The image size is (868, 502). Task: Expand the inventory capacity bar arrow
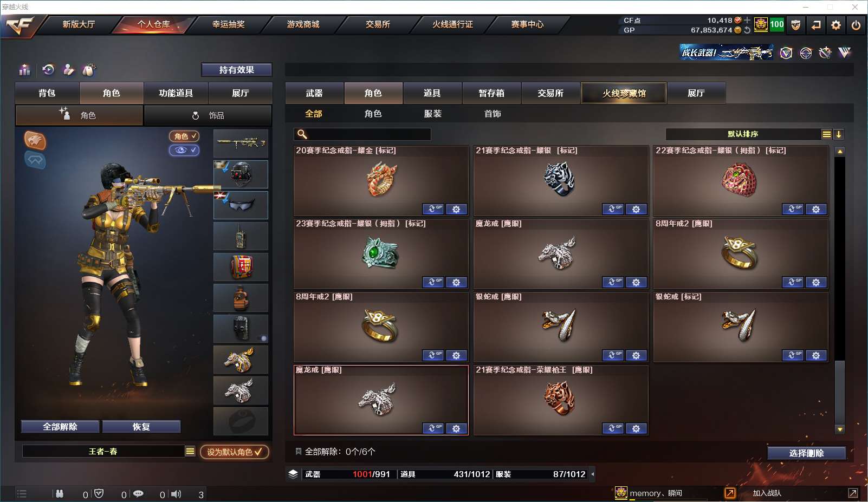pyautogui.click(x=592, y=474)
